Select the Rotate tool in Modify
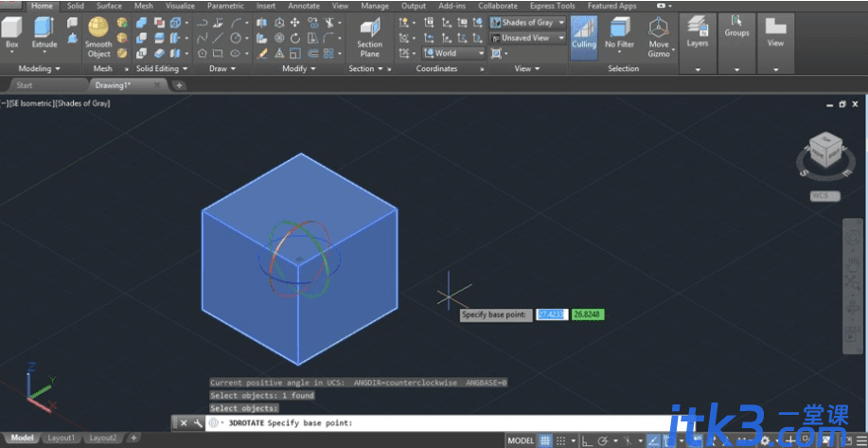The image size is (868, 448). click(295, 38)
